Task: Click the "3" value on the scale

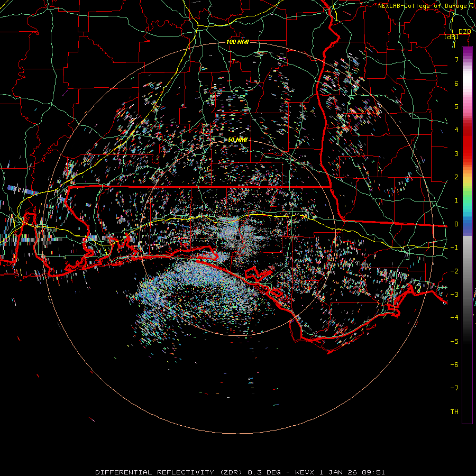Action: click(456, 153)
